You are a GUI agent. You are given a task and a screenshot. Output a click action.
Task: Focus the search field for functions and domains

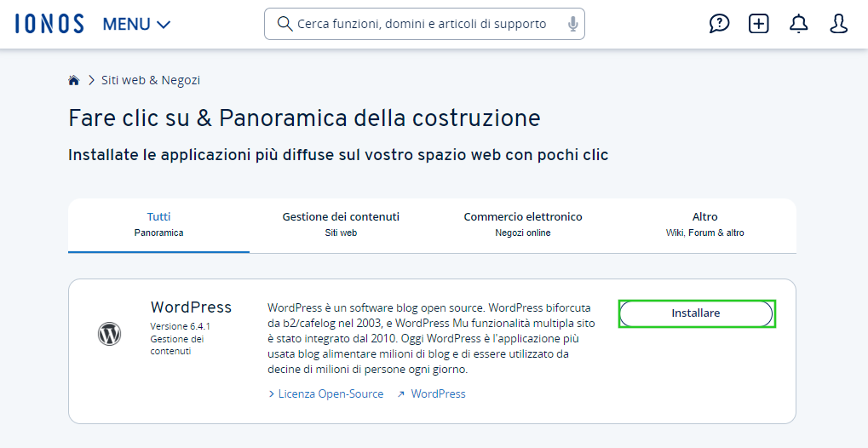point(424,24)
